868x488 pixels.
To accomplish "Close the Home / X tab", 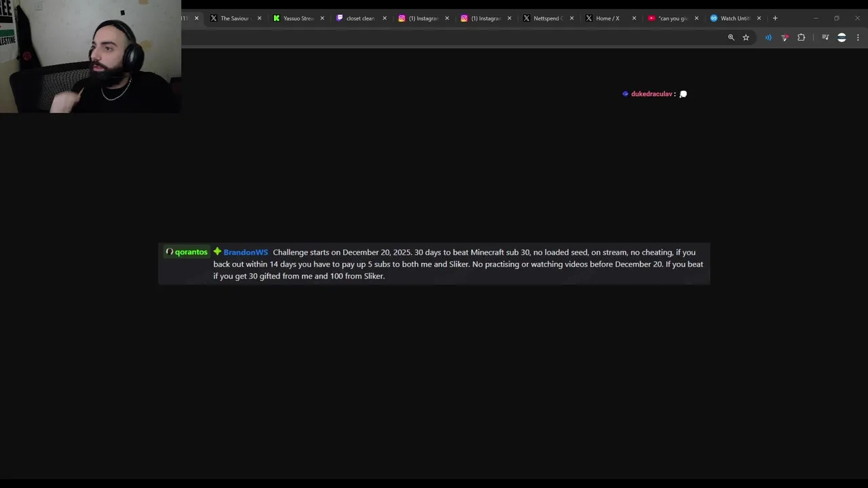I will pos(634,18).
